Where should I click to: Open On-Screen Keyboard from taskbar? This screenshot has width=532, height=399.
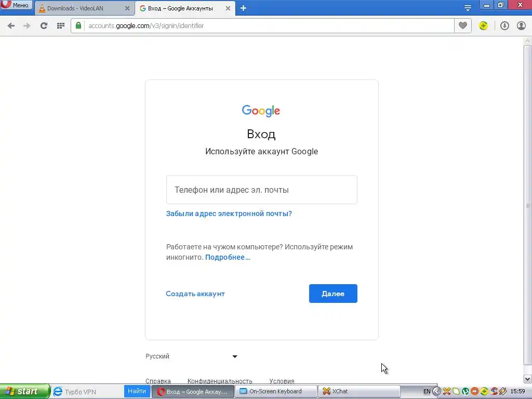pos(276,391)
